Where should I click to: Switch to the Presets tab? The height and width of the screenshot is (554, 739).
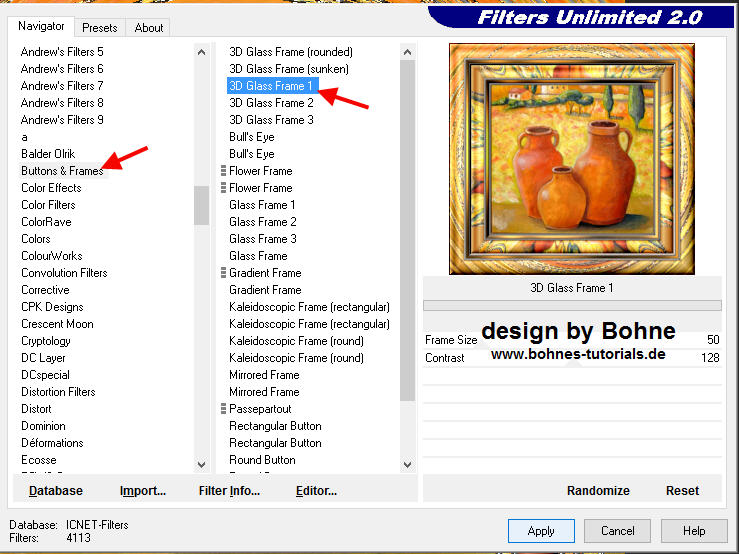click(99, 28)
